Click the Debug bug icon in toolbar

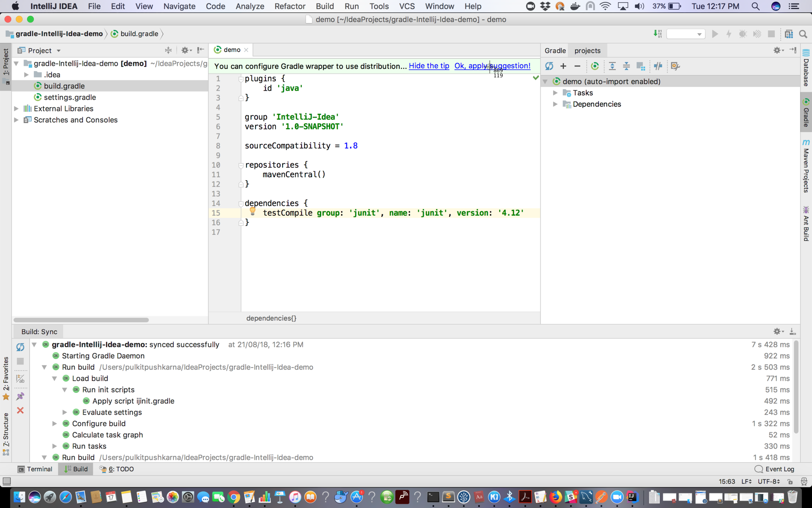pyautogui.click(x=743, y=34)
